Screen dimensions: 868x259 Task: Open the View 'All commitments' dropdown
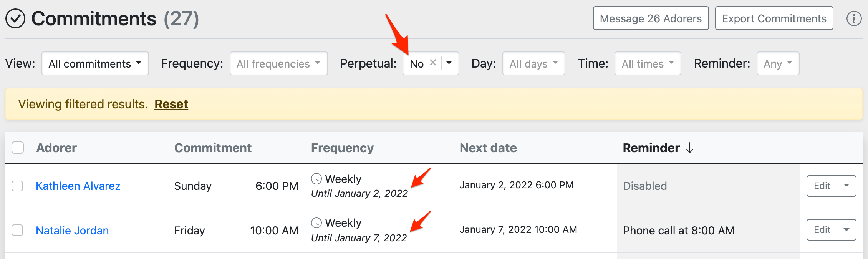[x=95, y=63]
